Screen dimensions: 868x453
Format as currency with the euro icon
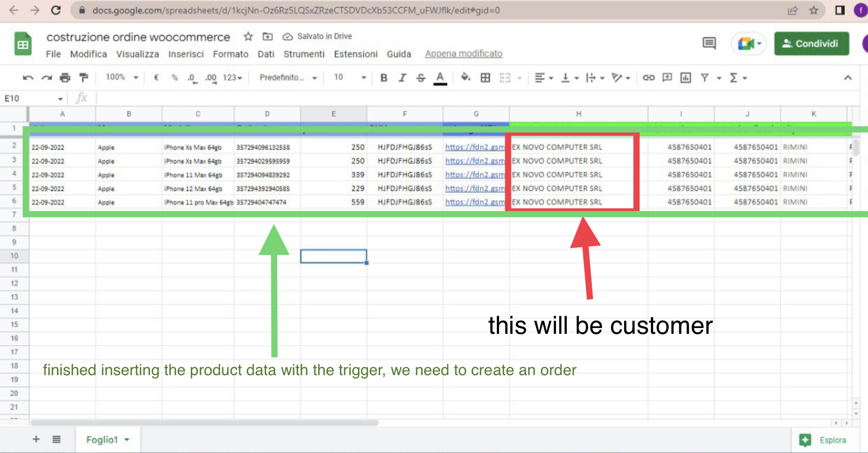156,77
